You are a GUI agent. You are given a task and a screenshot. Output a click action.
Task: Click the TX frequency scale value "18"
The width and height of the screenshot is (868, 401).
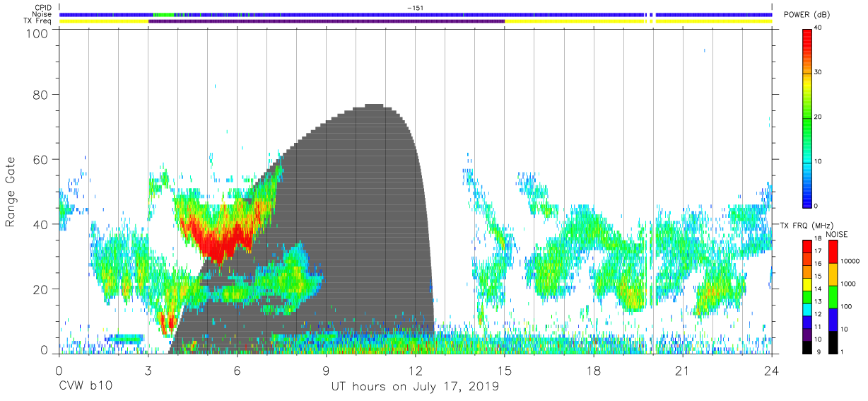point(819,238)
